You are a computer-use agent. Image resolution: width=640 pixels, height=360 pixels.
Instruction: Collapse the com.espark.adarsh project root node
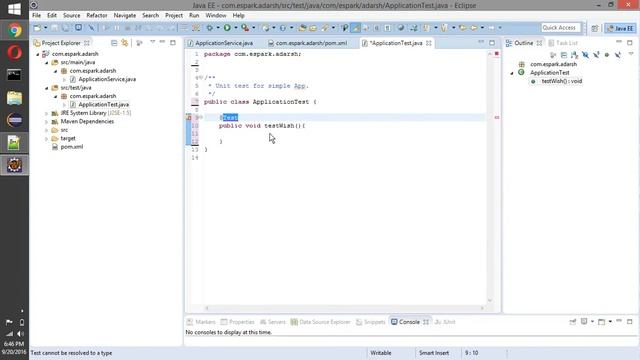tap(38, 54)
